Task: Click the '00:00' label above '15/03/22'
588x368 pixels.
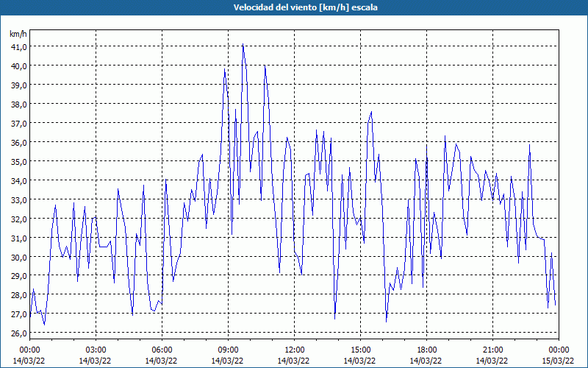Action: tap(559, 350)
